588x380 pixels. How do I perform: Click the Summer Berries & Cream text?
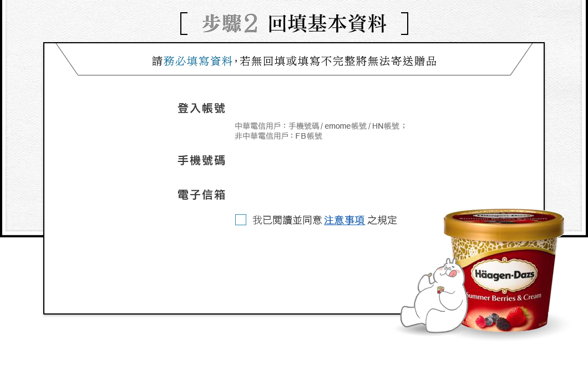(x=504, y=297)
